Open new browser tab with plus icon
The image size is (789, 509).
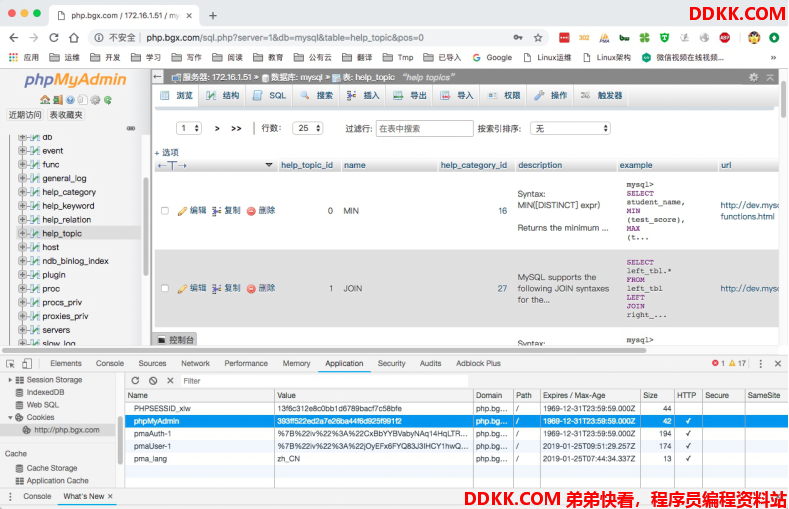(x=213, y=16)
